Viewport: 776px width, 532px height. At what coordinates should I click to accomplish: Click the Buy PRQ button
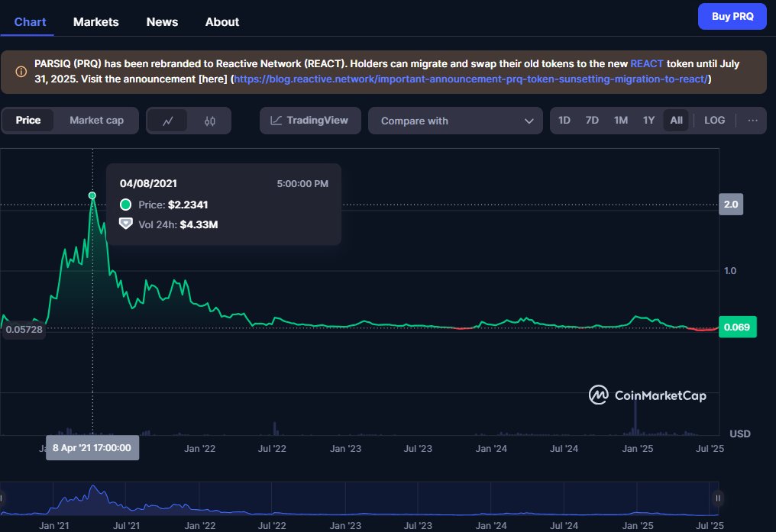tap(732, 16)
